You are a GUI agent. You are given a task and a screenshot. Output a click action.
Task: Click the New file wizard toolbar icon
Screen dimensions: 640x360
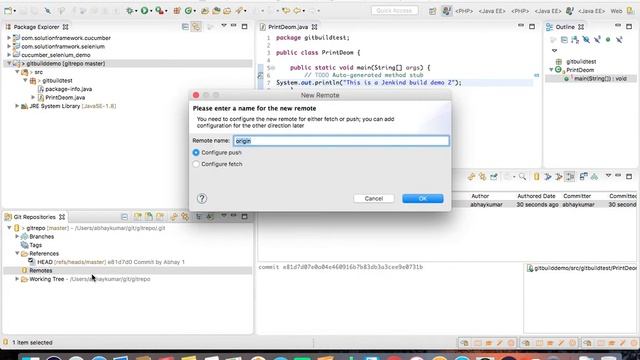coord(8,11)
